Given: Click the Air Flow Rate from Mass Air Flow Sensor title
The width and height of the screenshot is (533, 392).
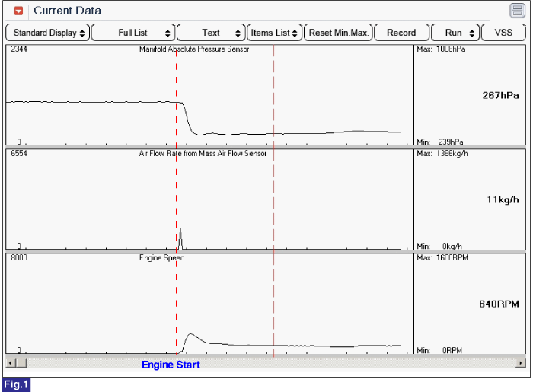Looking at the screenshot, I should point(203,154).
